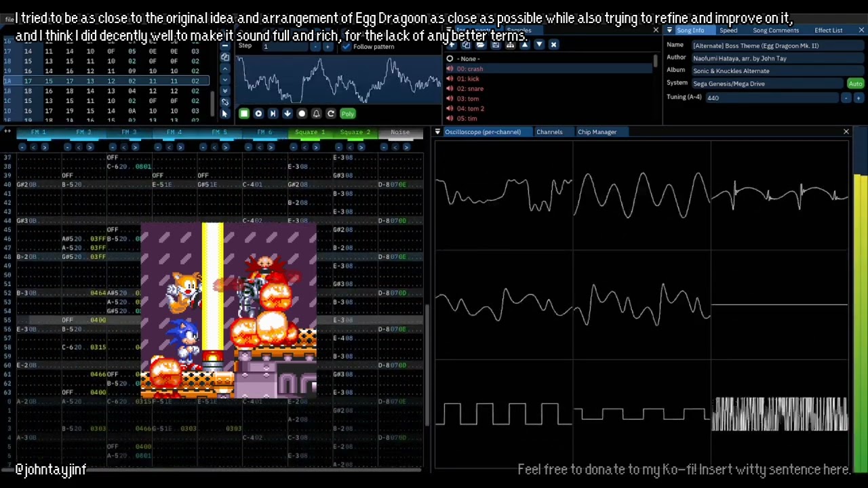Collapse the FM 4 channel column
Image resolution: width=868 pixels, height=488 pixels.
(158, 147)
